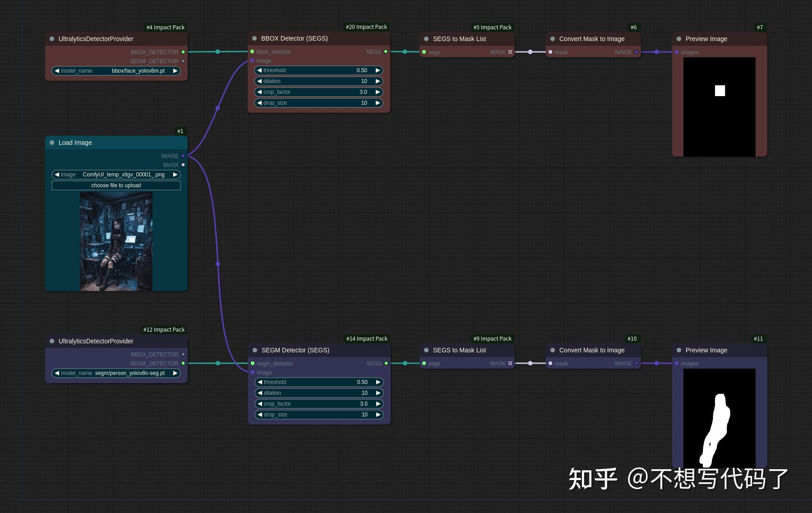
Task: Click the grid icon beside MASK on SEGS to Mask List #5
Action: tap(510, 52)
